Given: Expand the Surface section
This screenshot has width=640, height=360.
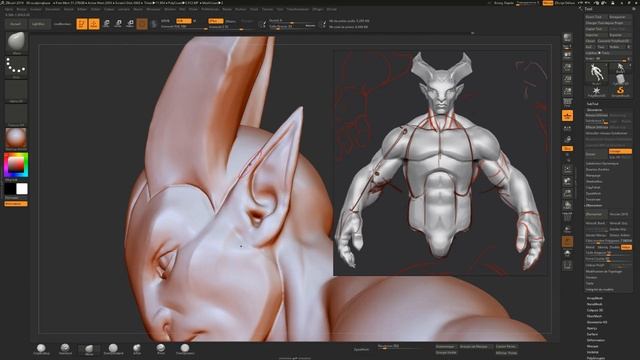Looking at the screenshot, I should pos(593,334).
